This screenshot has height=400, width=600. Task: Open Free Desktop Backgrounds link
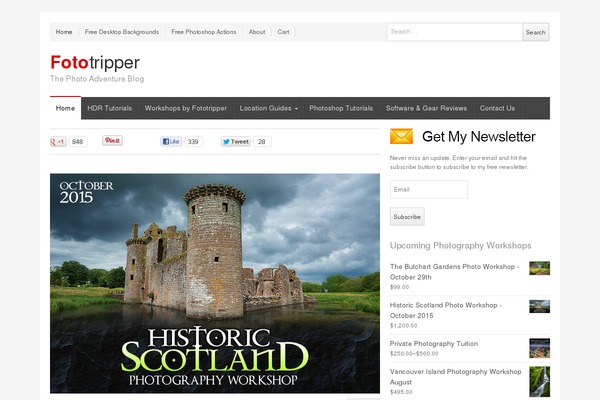click(122, 32)
